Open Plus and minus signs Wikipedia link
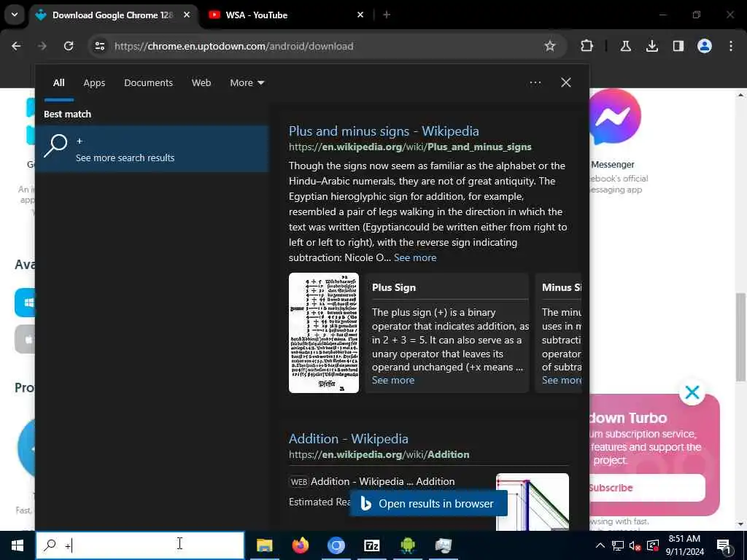 (384, 131)
